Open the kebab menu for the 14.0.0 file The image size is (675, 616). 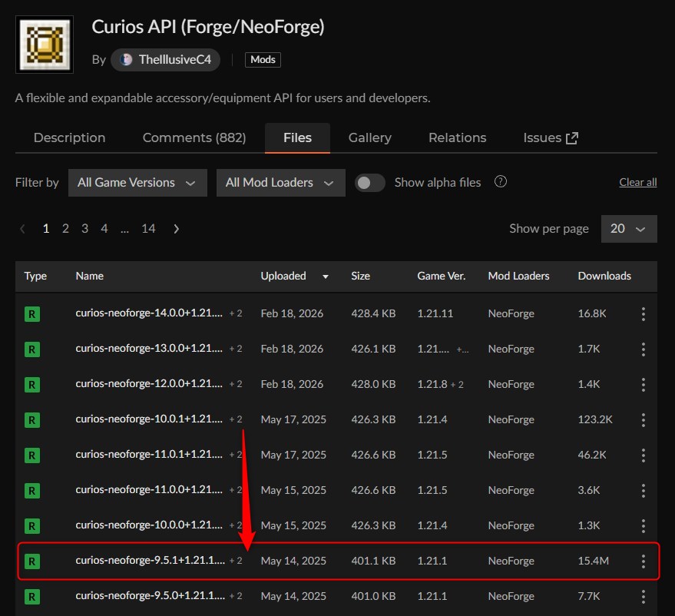coord(643,313)
